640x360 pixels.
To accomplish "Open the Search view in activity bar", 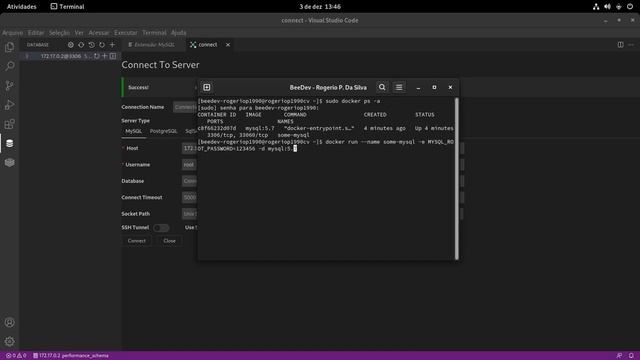I will (9, 66).
